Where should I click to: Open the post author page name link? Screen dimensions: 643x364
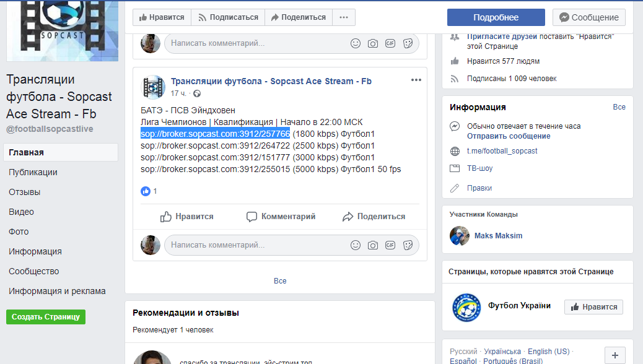271,81
